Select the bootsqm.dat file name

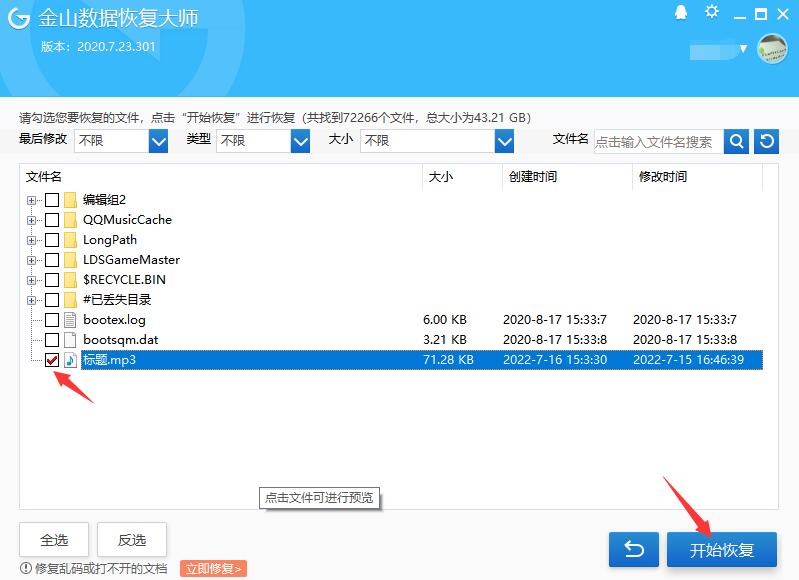click(120, 340)
